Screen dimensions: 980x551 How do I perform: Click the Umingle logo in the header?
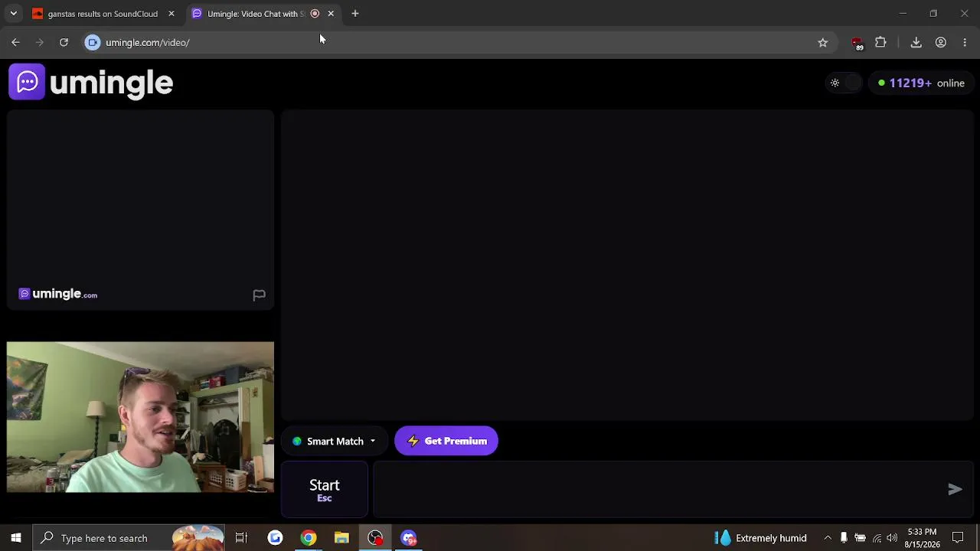coord(91,83)
